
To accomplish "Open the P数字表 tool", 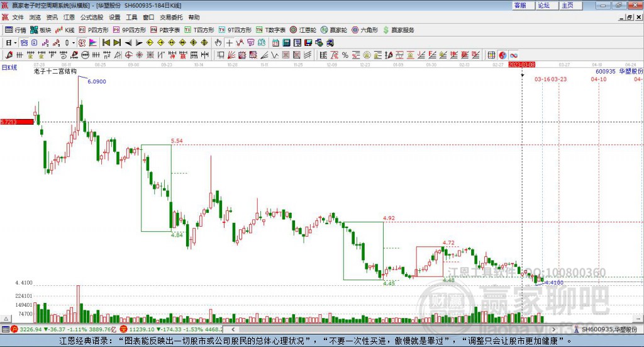I will click(165, 30).
